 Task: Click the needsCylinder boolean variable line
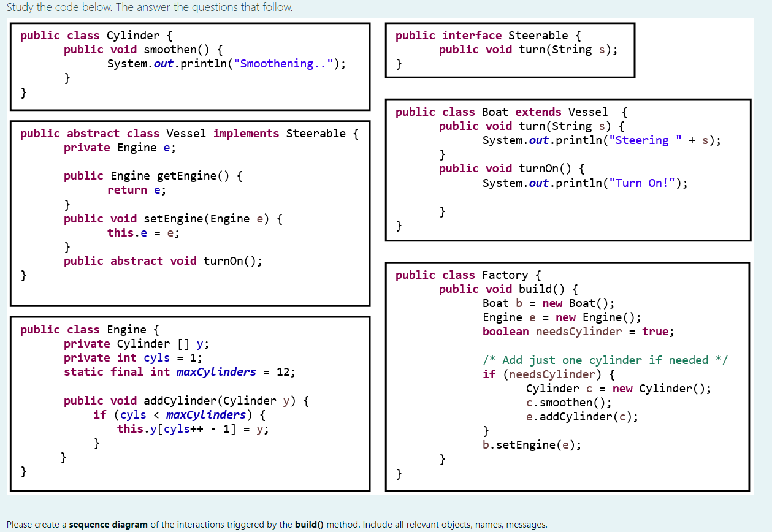[x=580, y=331]
